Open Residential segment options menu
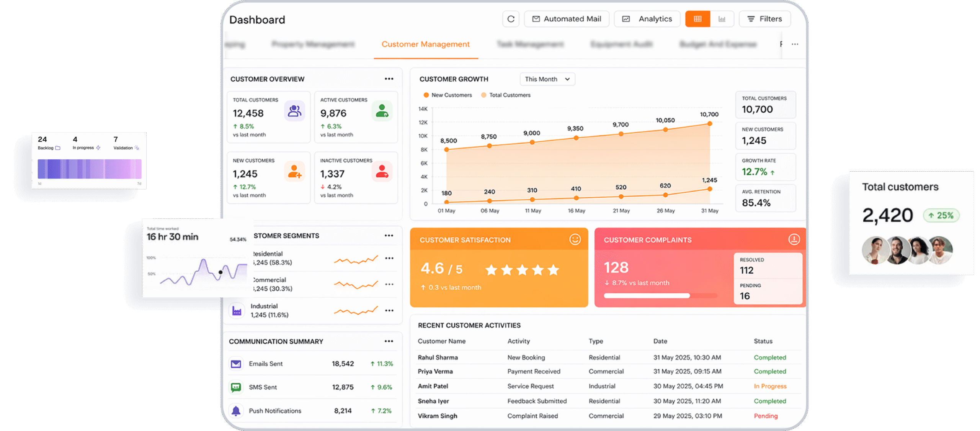This screenshot has height=431, width=980. pyautogui.click(x=389, y=258)
